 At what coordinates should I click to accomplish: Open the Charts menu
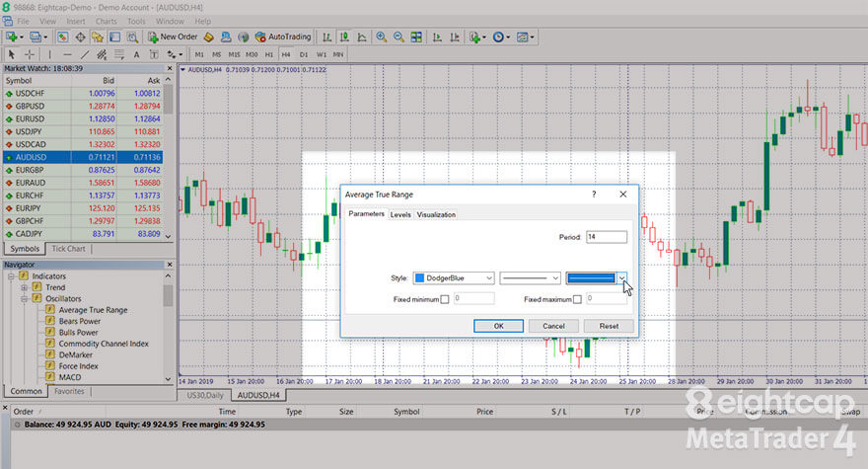pyautogui.click(x=106, y=21)
